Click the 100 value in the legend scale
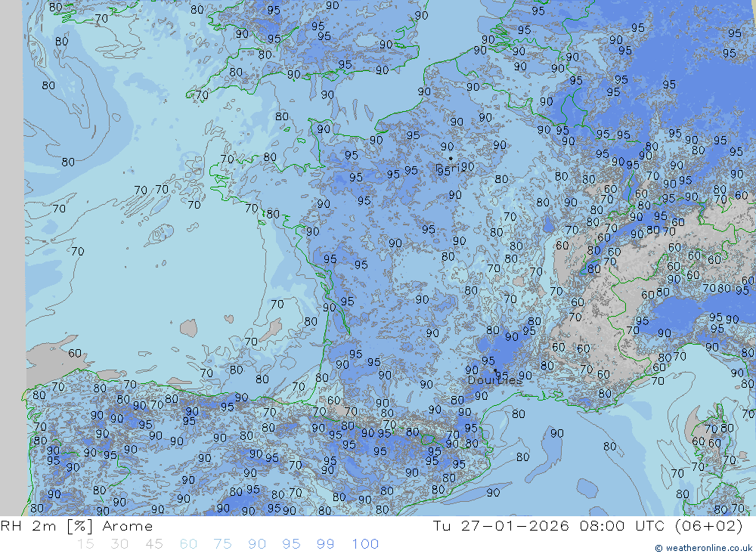756x554 pixels. click(365, 544)
